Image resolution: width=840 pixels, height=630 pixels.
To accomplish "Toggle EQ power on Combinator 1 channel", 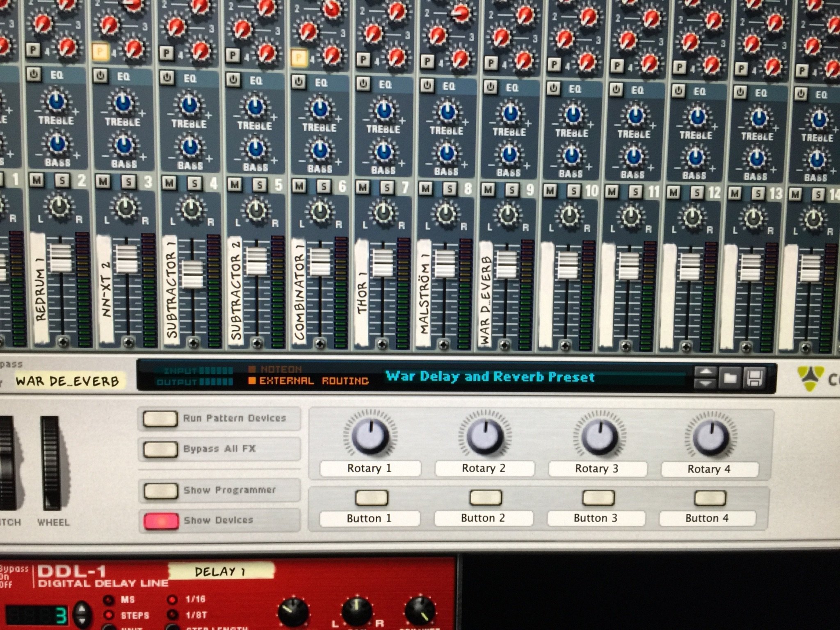I will pos(299,82).
